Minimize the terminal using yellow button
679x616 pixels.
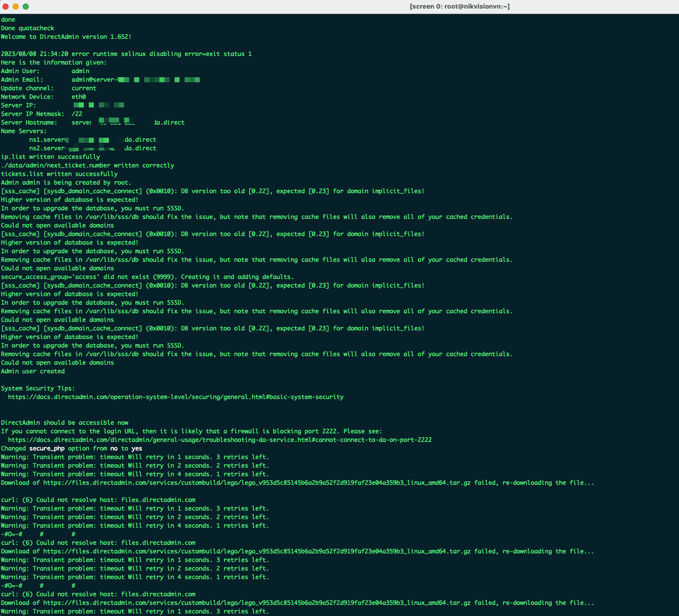pyautogui.click(x=16, y=7)
